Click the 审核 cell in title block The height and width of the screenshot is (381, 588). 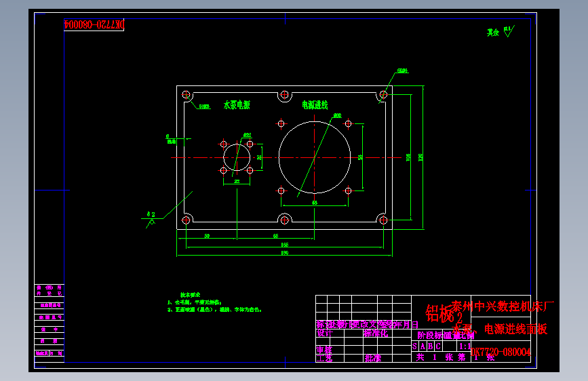pyautogui.click(x=324, y=350)
